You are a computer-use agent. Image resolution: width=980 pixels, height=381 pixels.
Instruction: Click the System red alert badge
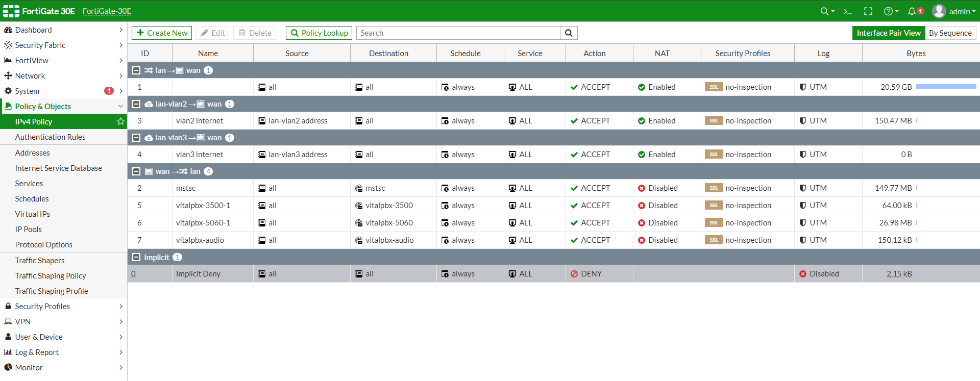point(109,91)
